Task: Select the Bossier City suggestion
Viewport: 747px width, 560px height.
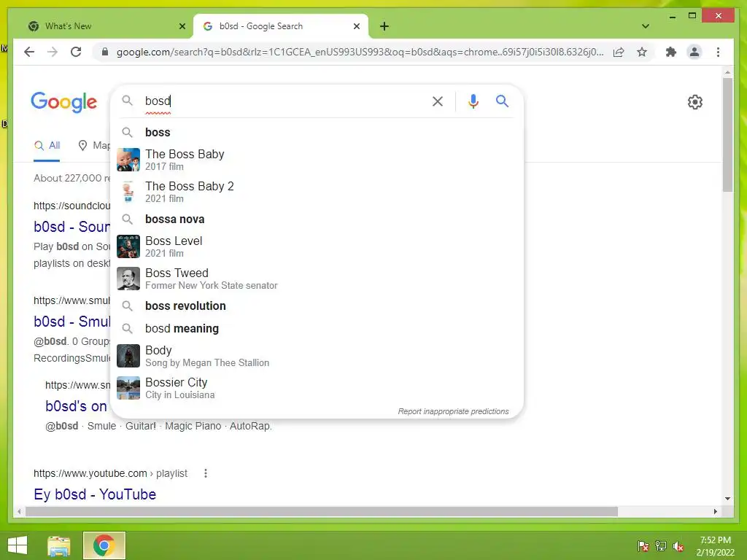Action: (317, 388)
